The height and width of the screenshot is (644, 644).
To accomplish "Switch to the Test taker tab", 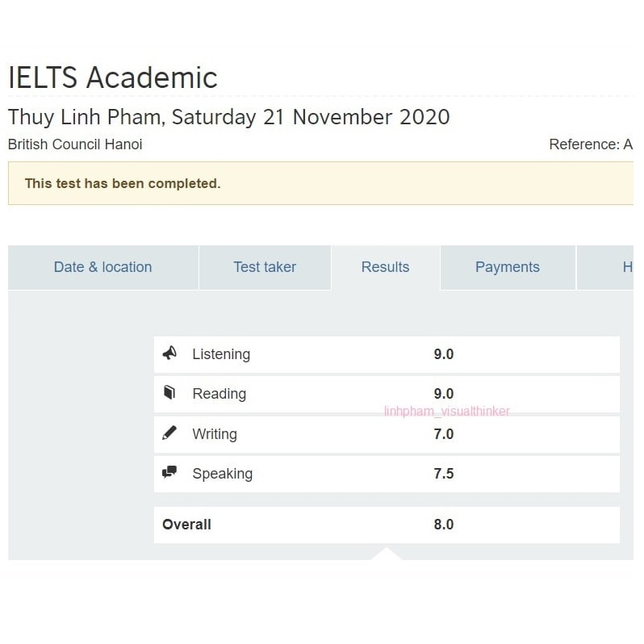I will click(x=265, y=267).
